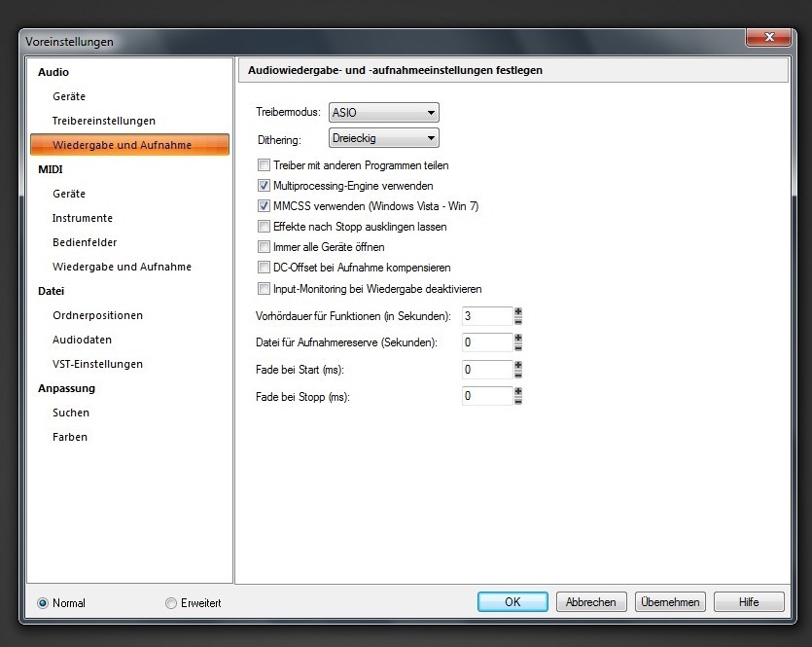Increase Aufnahmereserve with plus stepper
Image resolution: width=812 pixels, height=647 pixels.
(518, 338)
